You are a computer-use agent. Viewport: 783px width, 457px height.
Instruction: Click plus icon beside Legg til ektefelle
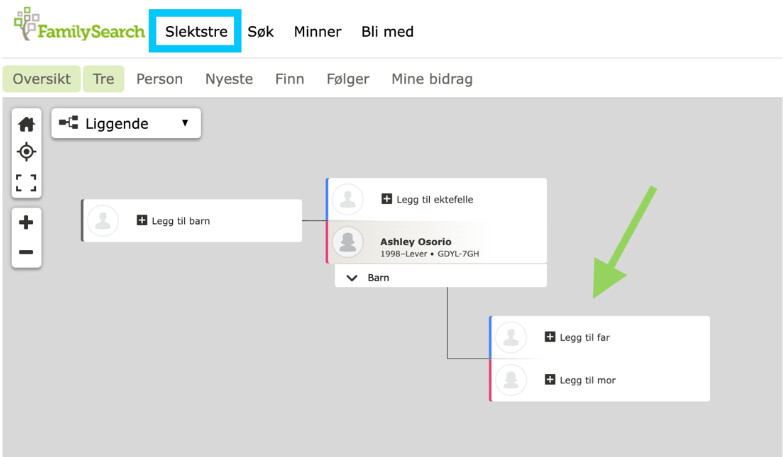pos(387,199)
